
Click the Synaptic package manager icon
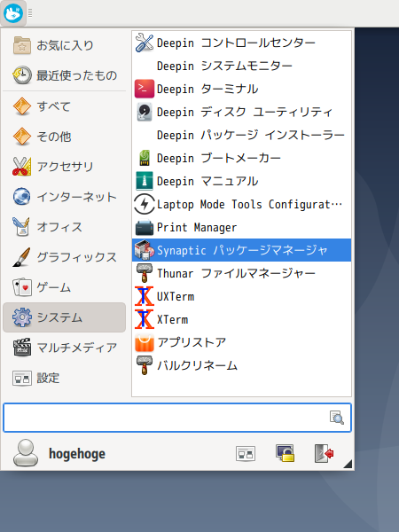[x=145, y=250]
